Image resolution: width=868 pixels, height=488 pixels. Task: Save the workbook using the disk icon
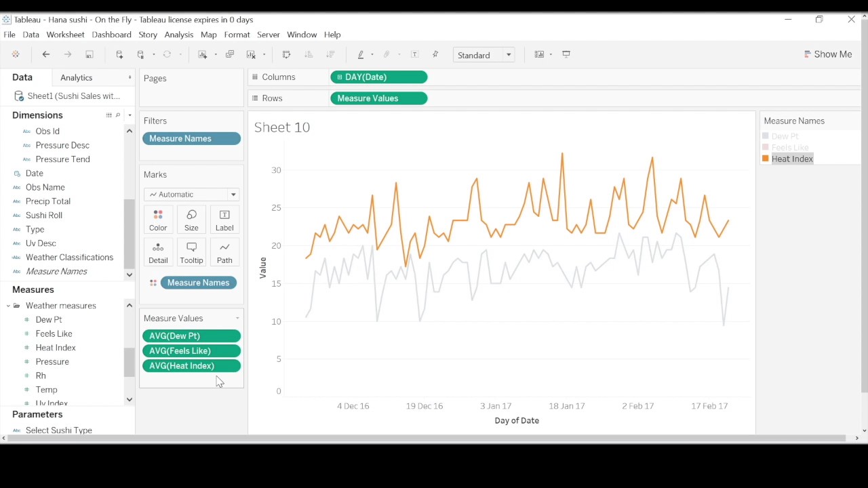pos(89,55)
